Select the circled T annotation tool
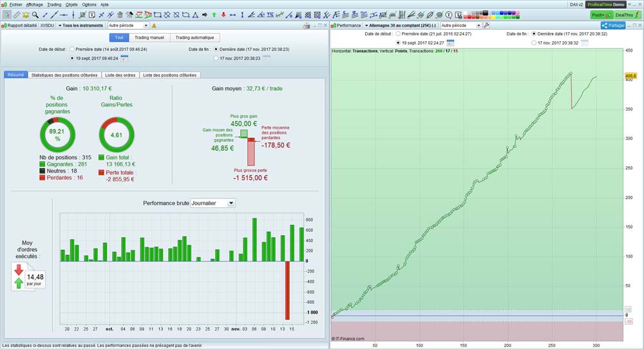The width and height of the screenshot is (644, 349). pyautogui.click(x=448, y=15)
